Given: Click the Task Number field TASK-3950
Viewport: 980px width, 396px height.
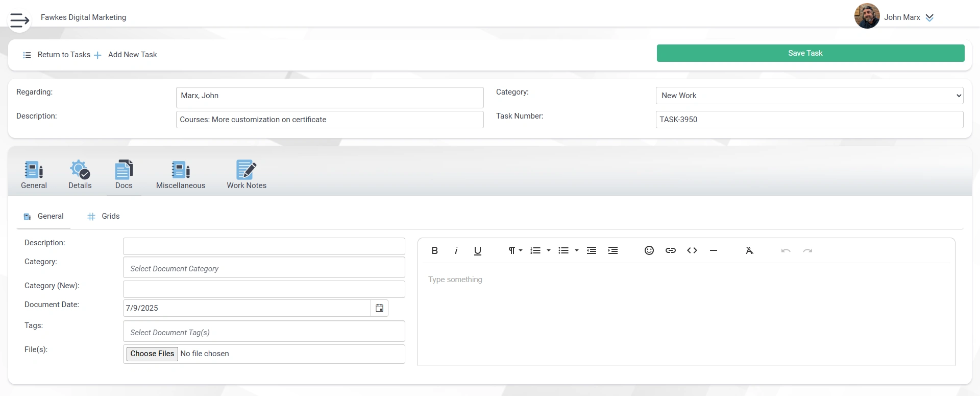Looking at the screenshot, I should 810,120.
